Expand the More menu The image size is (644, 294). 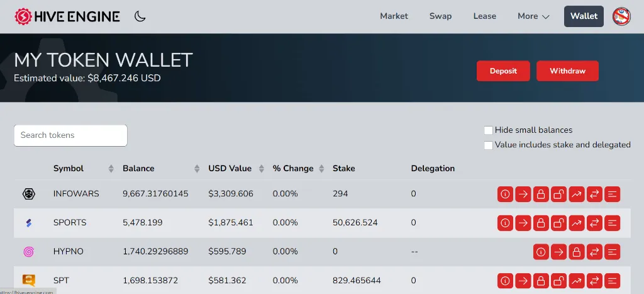point(533,16)
